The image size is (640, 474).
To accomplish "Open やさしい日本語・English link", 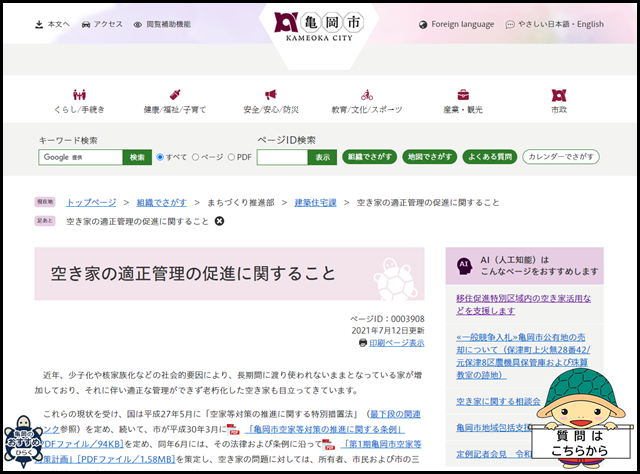I will (555, 24).
